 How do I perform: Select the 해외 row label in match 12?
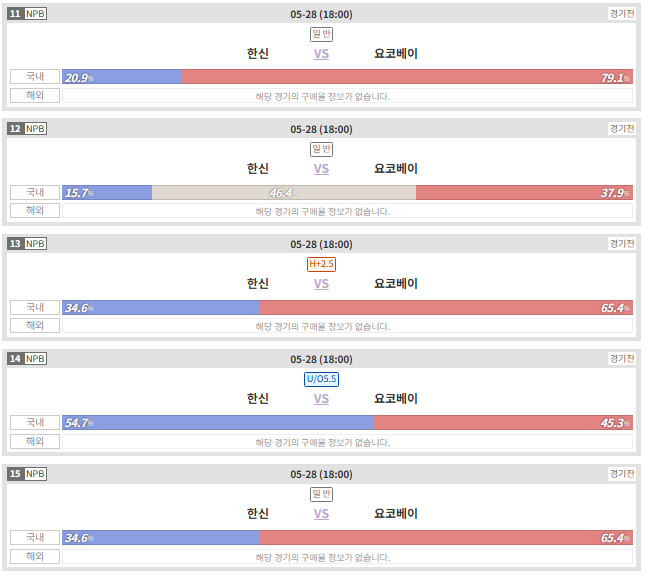click(35, 211)
